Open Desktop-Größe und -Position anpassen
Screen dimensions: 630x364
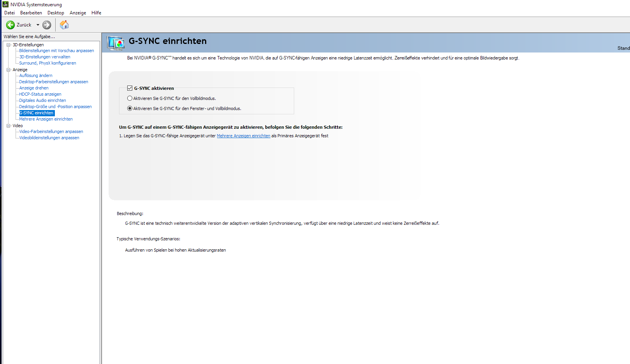tap(55, 107)
